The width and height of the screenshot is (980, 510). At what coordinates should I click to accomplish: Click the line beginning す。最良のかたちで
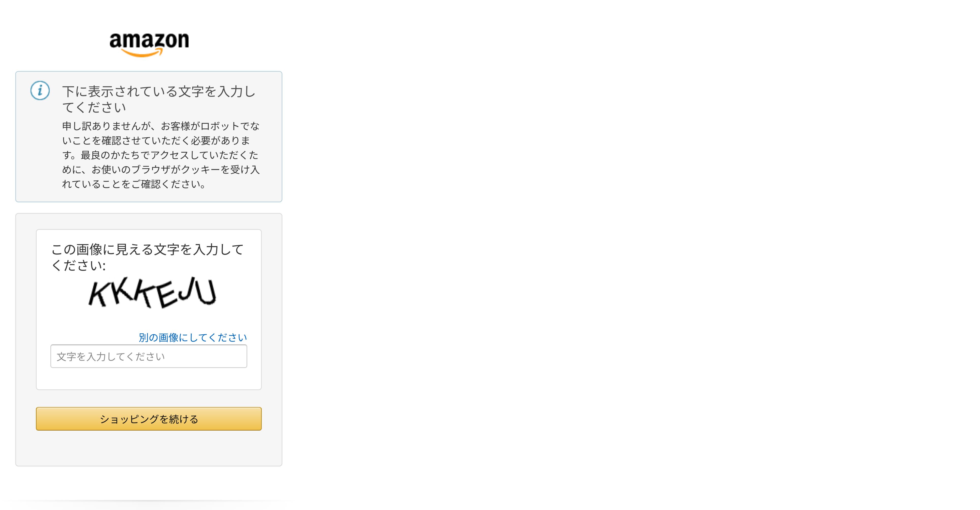pyautogui.click(x=160, y=155)
